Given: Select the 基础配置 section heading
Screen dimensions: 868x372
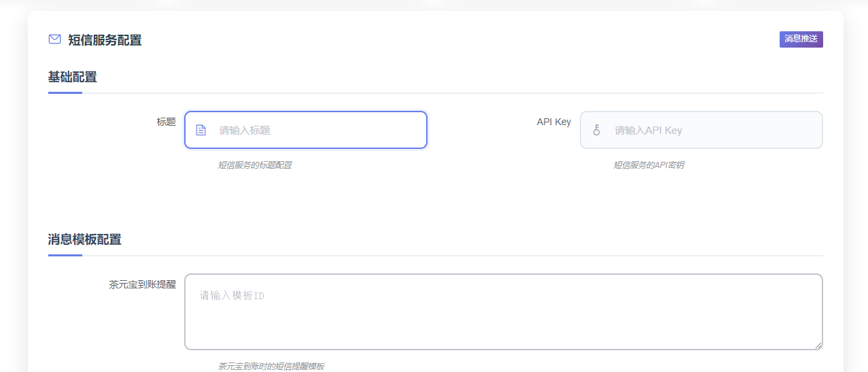Looking at the screenshot, I should (x=73, y=77).
